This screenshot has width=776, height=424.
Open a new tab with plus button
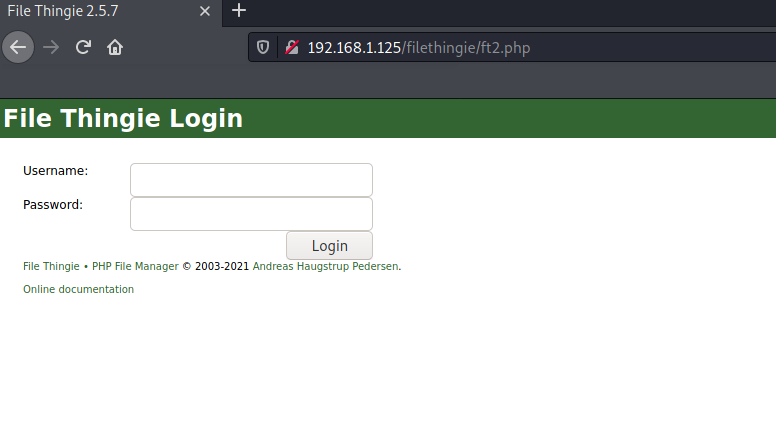coord(238,11)
